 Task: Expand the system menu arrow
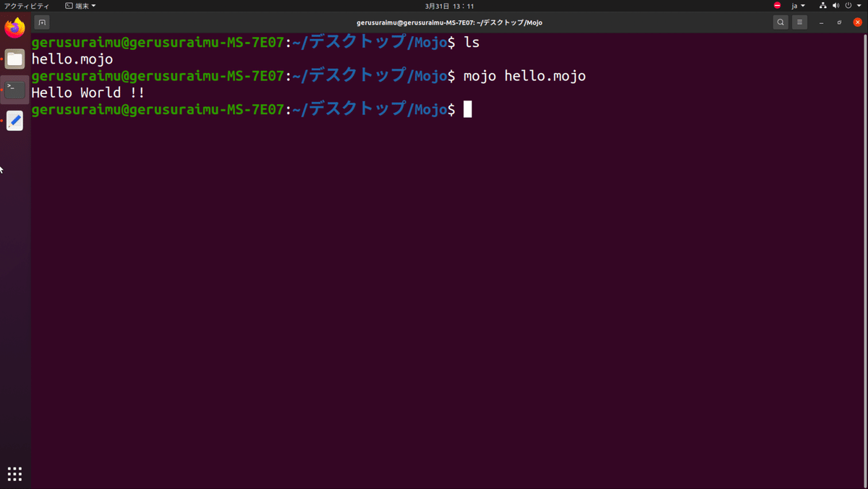[859, 6]
